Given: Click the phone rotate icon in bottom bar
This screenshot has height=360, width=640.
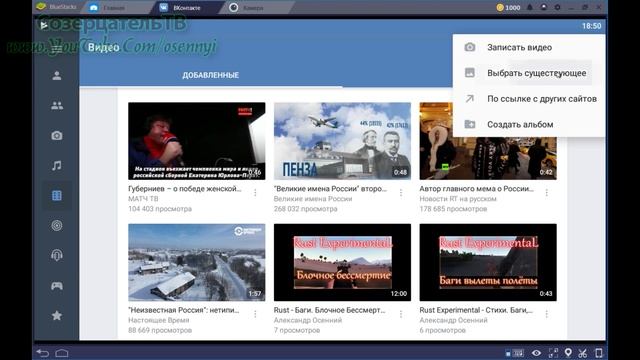Looking at the screenshot, I should (598, 353).
